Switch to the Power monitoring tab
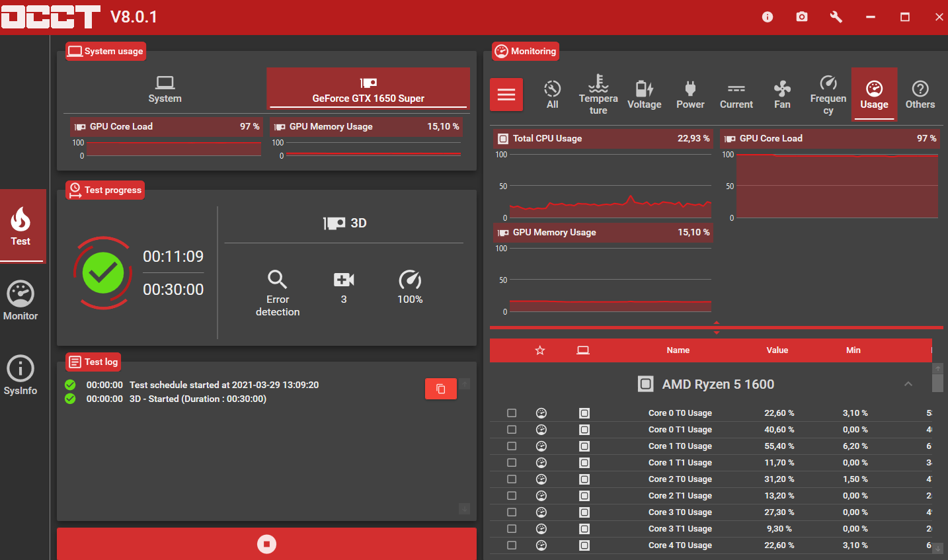This screenshot has height=560, width=948. pyautogui.click(x=690, y=95)
